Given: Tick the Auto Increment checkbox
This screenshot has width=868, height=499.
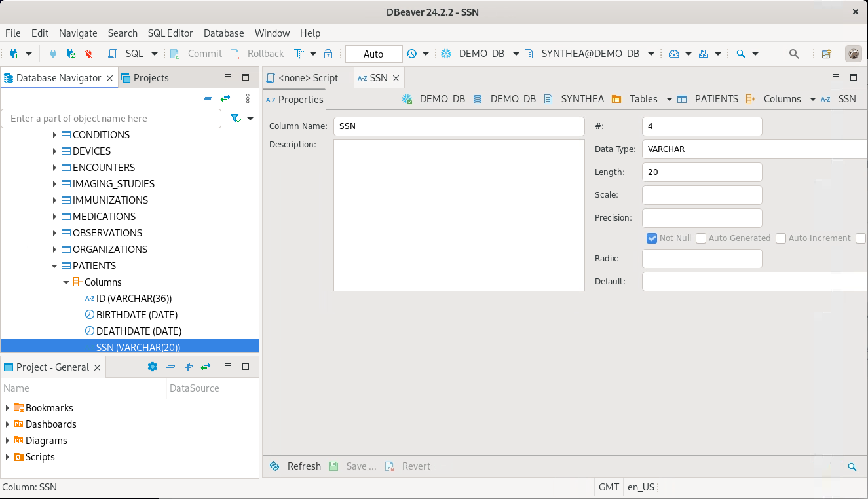Looking at the screenshot, I should 781,238.
